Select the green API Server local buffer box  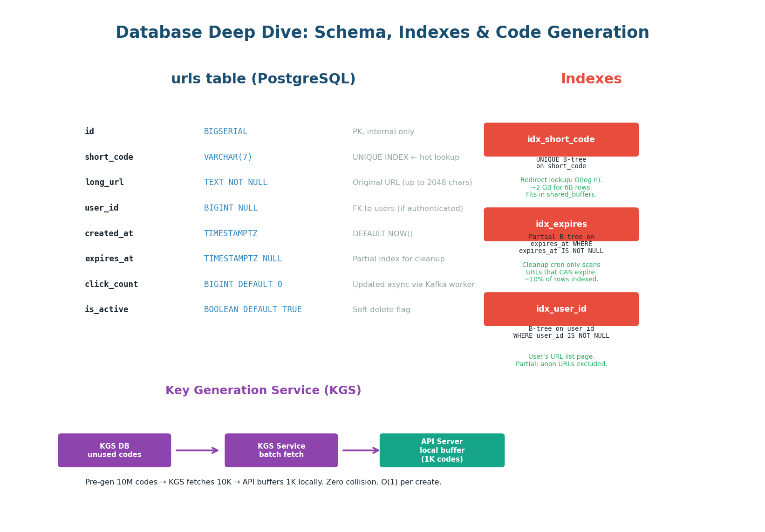coord(442,450)
